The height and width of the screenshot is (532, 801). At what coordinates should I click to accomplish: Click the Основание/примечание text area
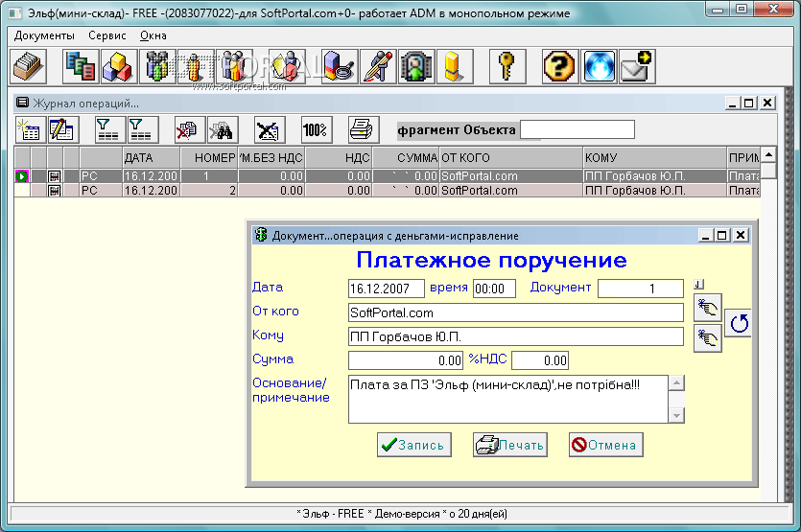tap(508, 400)
